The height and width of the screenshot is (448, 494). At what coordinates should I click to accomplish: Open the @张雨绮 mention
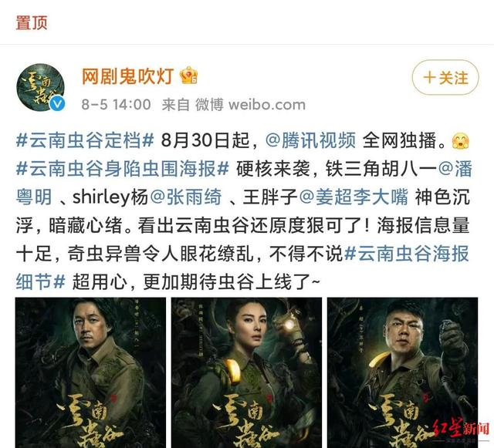click(185, 197)
